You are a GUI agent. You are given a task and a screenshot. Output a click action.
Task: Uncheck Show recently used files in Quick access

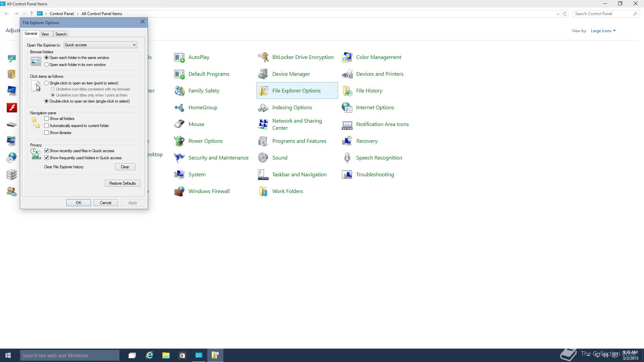47,151
